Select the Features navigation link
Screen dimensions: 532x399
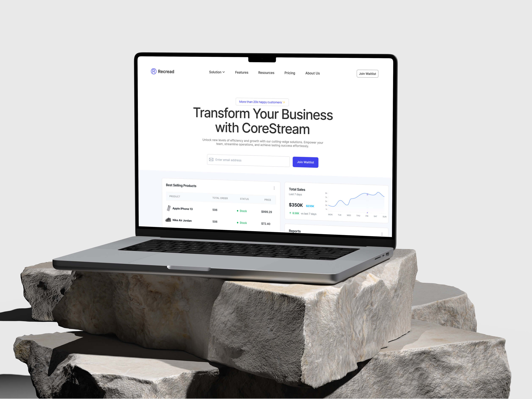[242, 73]
